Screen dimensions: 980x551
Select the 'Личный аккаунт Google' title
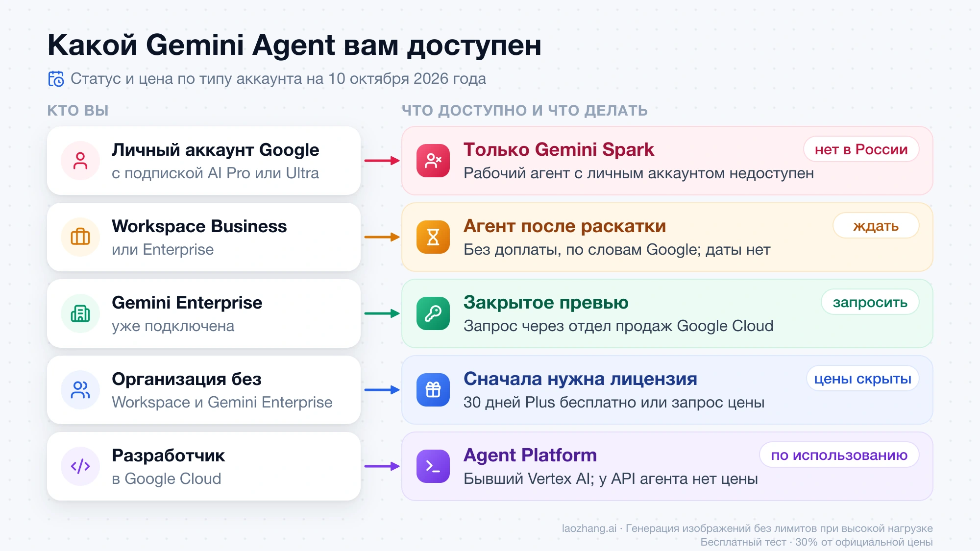click(x=216, y=150)
